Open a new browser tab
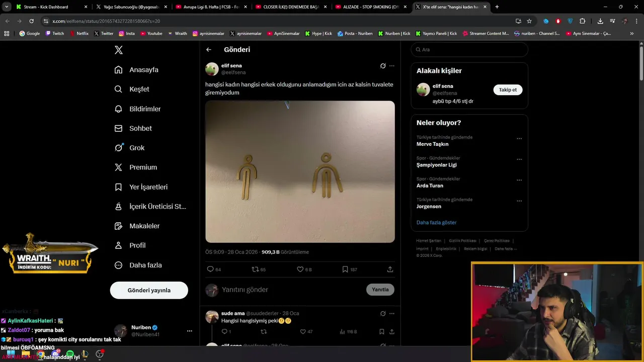Screen dimensions: 644x362 [497, 7]
